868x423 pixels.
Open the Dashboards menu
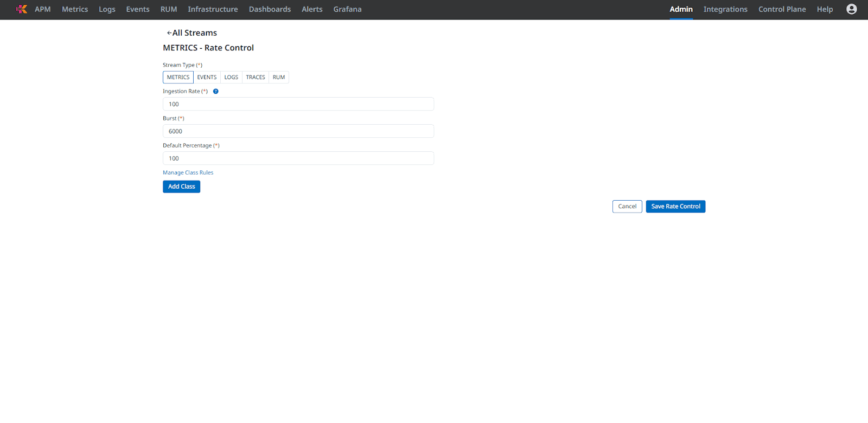coord(270,9)
